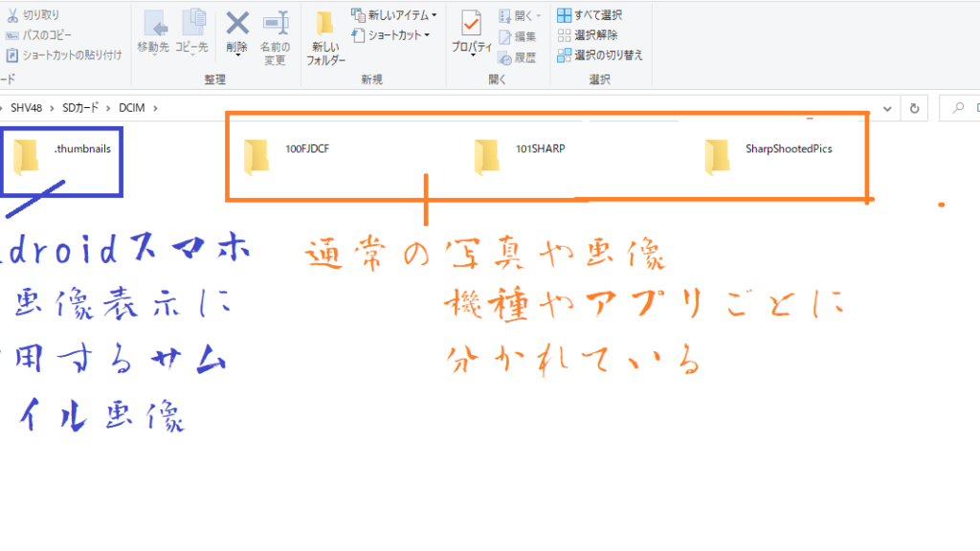Click the refresh button beside address bar
The image size is (980, 551).
pos(915,108)
